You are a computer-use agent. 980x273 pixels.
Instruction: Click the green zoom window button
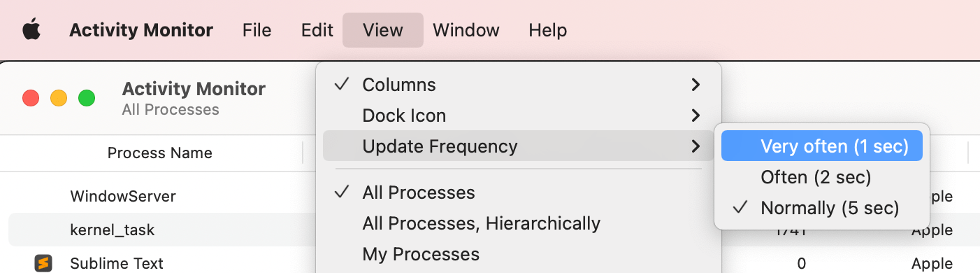click(86, 98)
